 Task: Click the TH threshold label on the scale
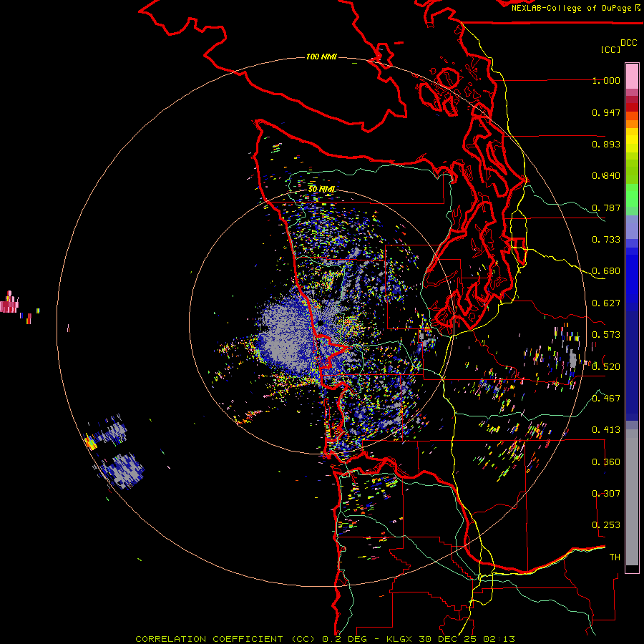(615, 557)
